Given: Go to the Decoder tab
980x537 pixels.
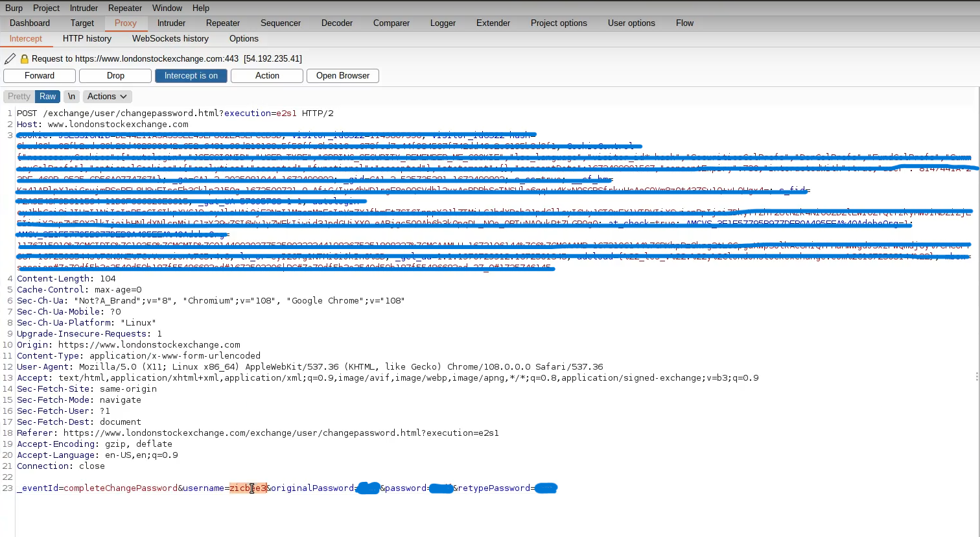Looking at the screenshot, I should pyautogui.click(x=337, y=23).
